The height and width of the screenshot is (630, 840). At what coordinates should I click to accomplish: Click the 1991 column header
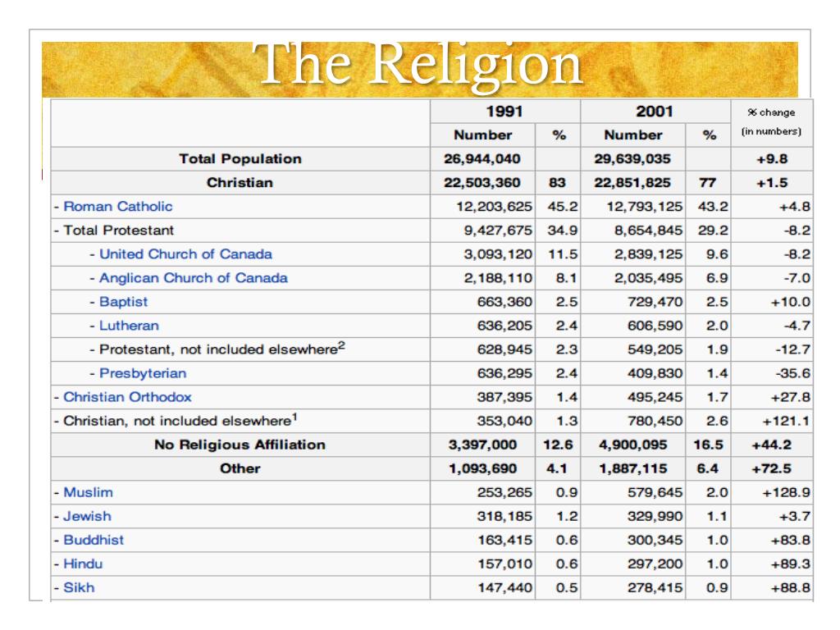pos(504,112)
